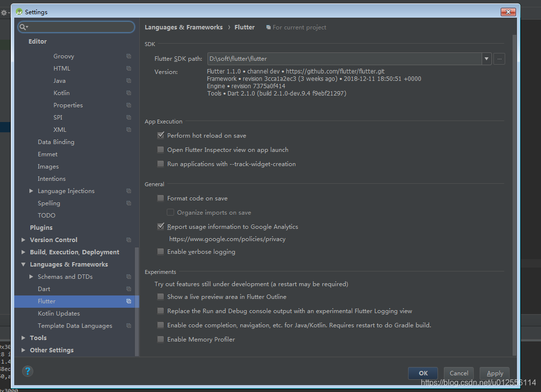Screen dimensions: 541x392
Task: Expand the Language Injections node
Action: 31,191
